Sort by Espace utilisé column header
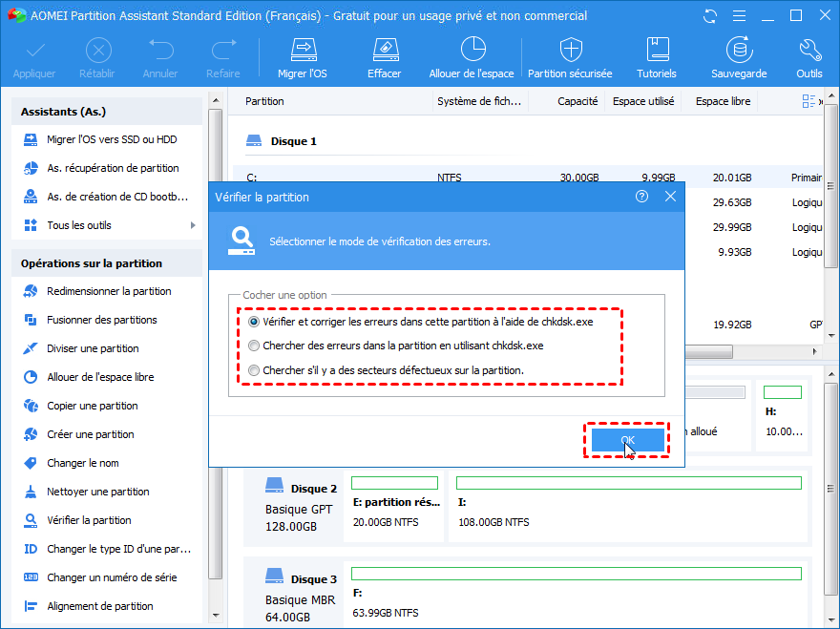840x629 pixels. (643, 101)
